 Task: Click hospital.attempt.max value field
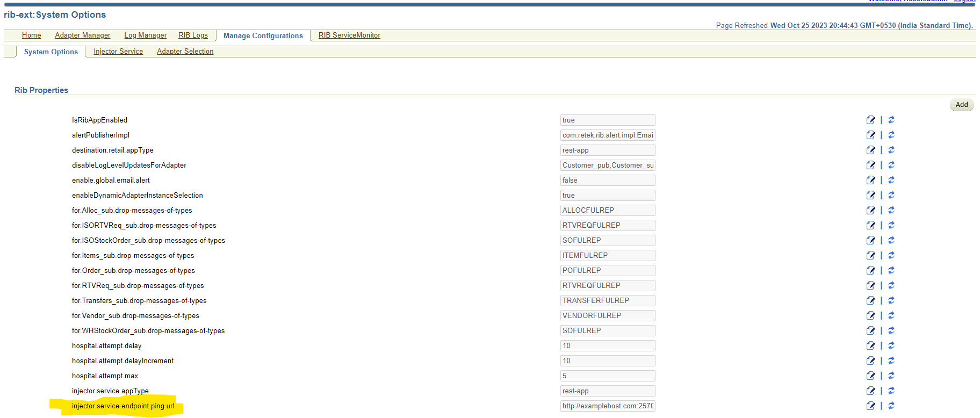(x=608, y=376)
